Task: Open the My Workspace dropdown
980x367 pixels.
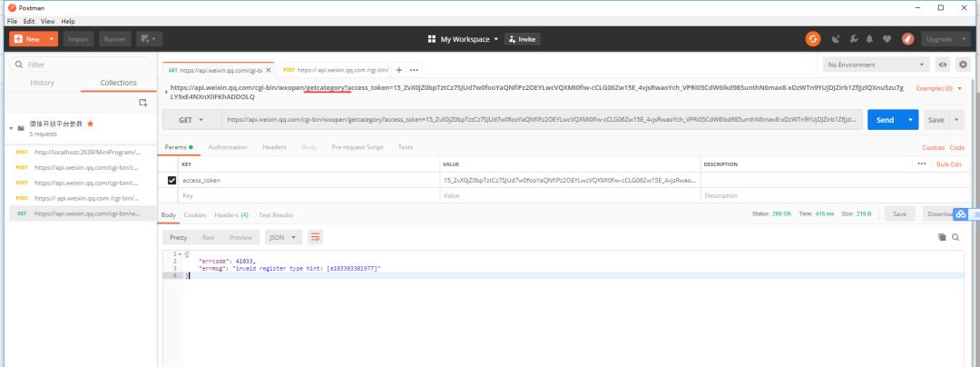Action: tap(469, 39)
